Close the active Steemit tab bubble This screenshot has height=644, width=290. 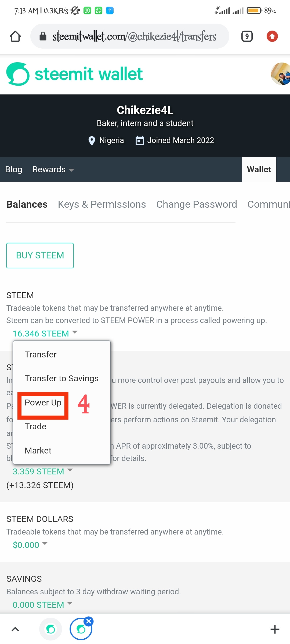[89, 621]
